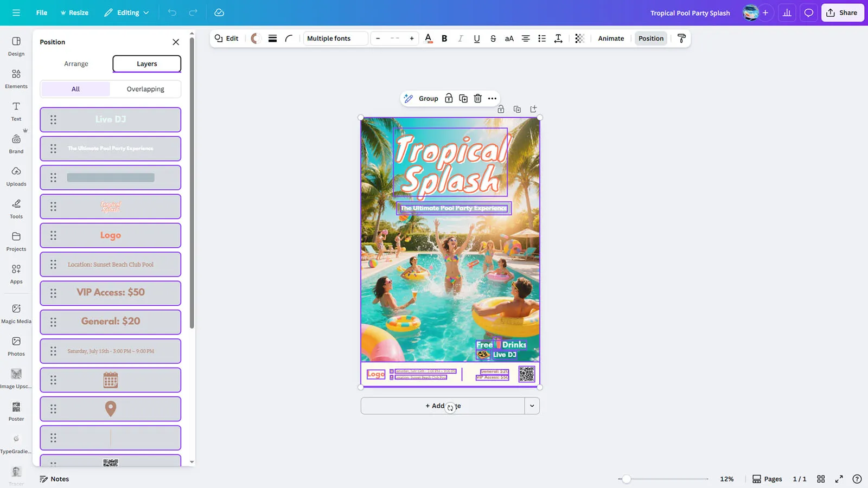Open Magic Media app
The image size is (868, 488).
click(x=16, y=313)
